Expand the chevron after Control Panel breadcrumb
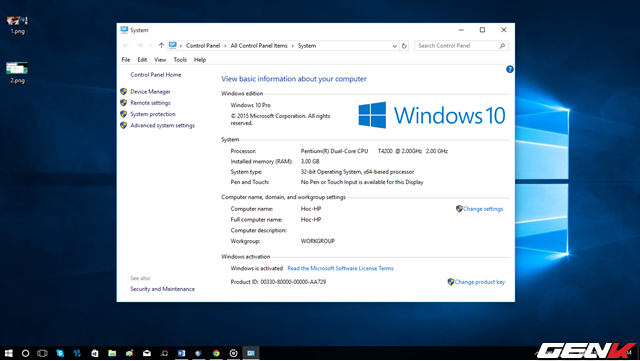 (225, 46)
